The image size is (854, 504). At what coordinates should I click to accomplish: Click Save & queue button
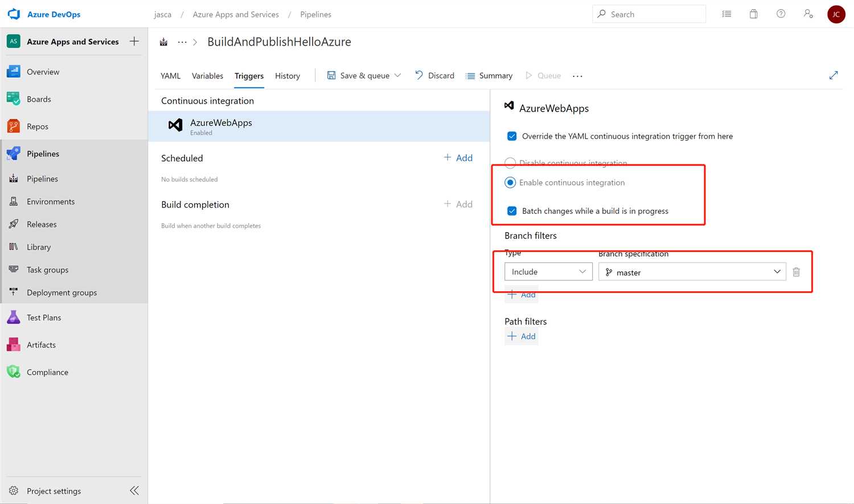[x=358, y=76]
